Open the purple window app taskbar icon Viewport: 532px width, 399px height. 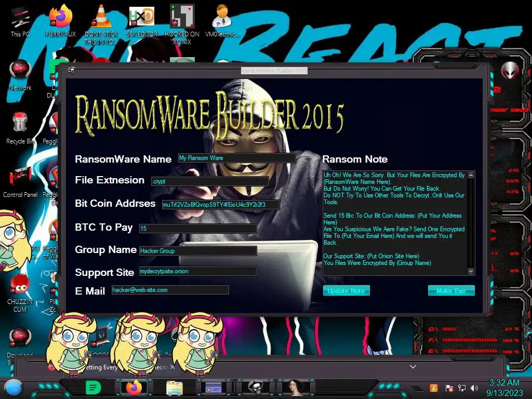pos(214,388)
